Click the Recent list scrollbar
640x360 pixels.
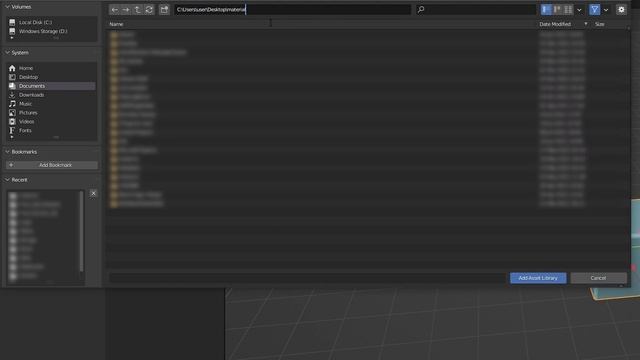coord(82,231)
